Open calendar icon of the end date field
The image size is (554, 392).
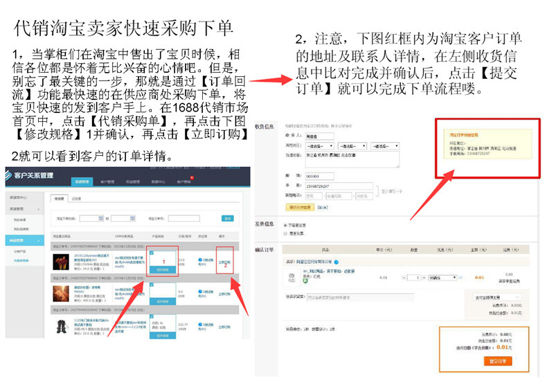[132, 218]
